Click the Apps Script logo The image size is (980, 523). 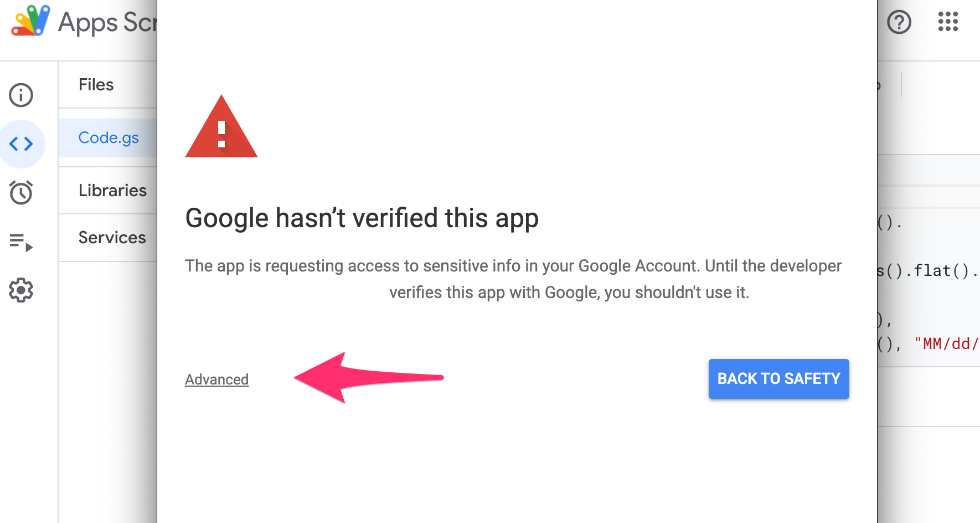(x=30, y=21)
